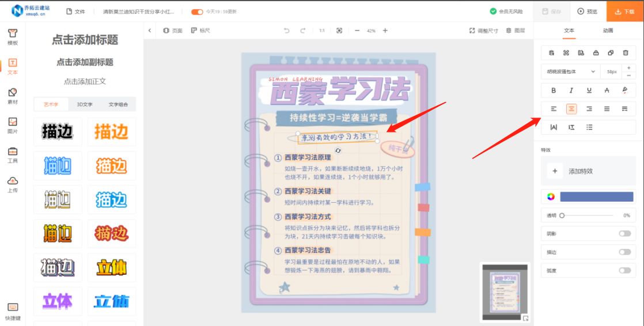Click the distributed alignment icon
The height and width of the screenshot is (326, 644).
pyautogui.click(x=624, y=109)
